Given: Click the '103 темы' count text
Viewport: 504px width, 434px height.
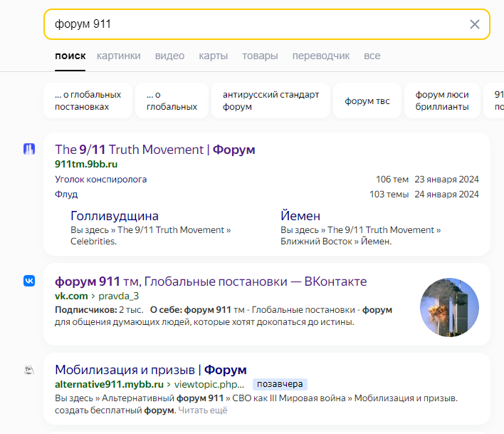Looking at the screenshot, I should [389, 195].
